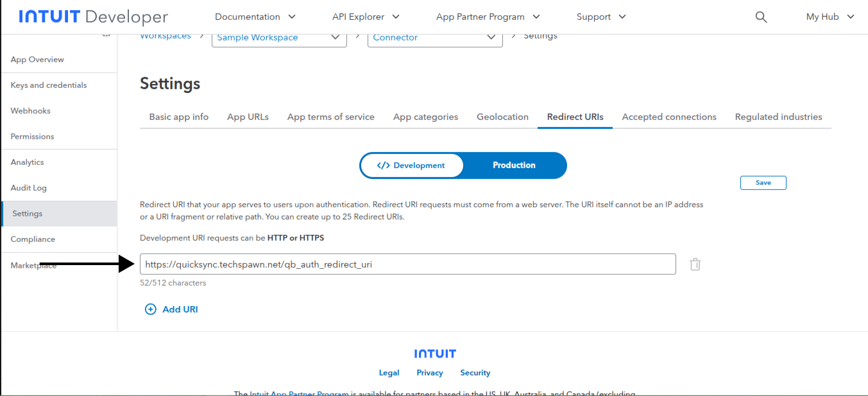Click the redirect URI input field
Viewport: 868px width, 396px height.
coord(407,264)
